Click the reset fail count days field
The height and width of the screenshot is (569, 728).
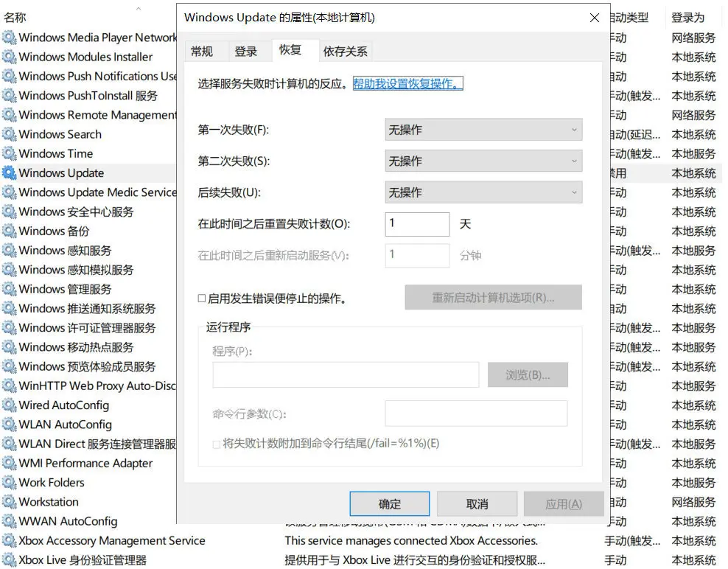[x=416, y=224]
